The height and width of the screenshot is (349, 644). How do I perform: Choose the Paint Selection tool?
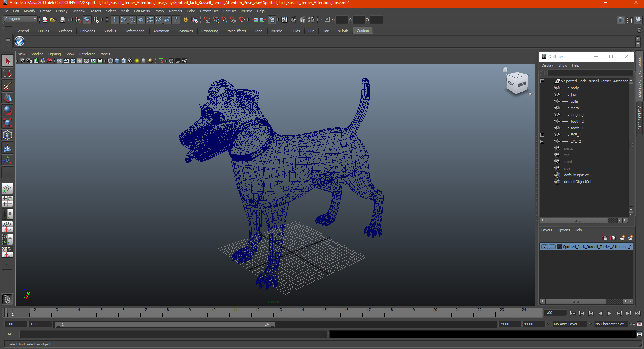(7, 86)
